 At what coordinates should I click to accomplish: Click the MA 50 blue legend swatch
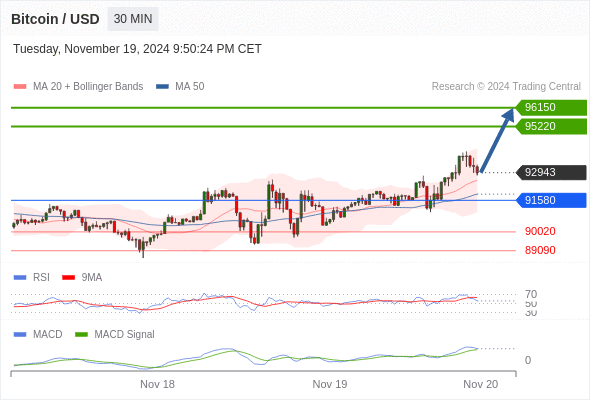click(x=162, y=87)
